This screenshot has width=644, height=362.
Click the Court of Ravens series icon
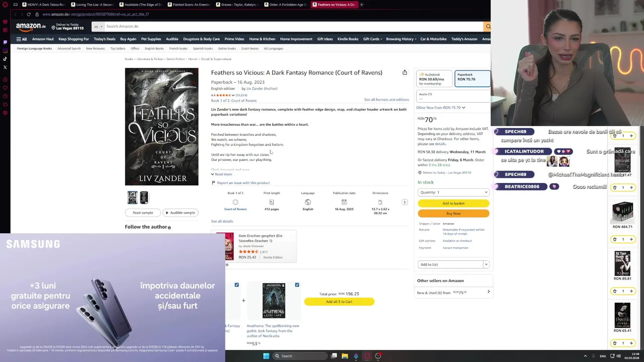click(235, 202)
